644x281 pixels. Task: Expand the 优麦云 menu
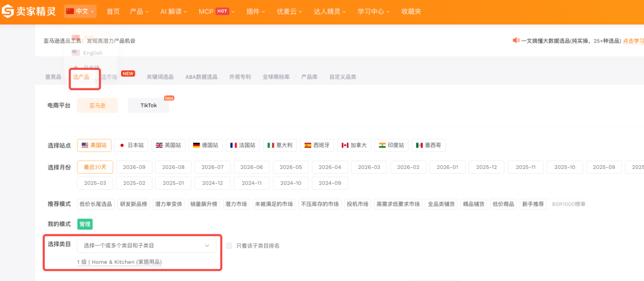pyautogui.click(x=290, y=11)
